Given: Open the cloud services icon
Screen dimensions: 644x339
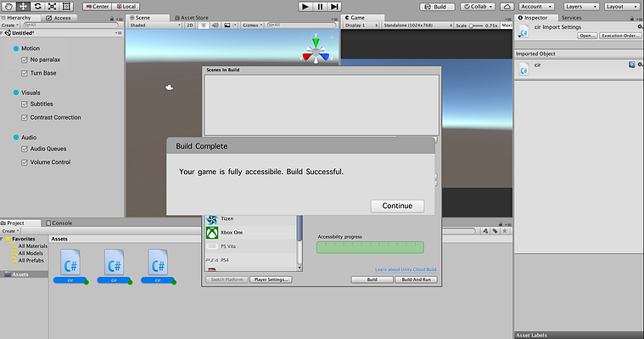Looking at the screenshot, I should click(x=507, y=7).
